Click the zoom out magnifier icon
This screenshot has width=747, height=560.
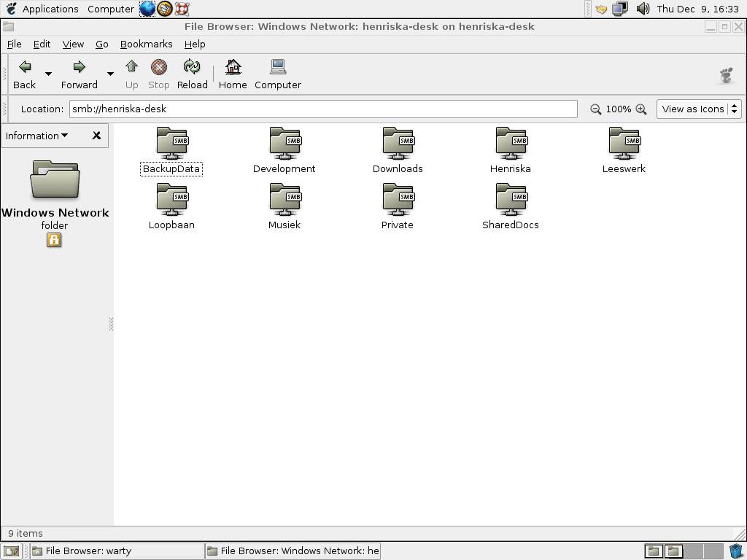click(x=595, y=109)
